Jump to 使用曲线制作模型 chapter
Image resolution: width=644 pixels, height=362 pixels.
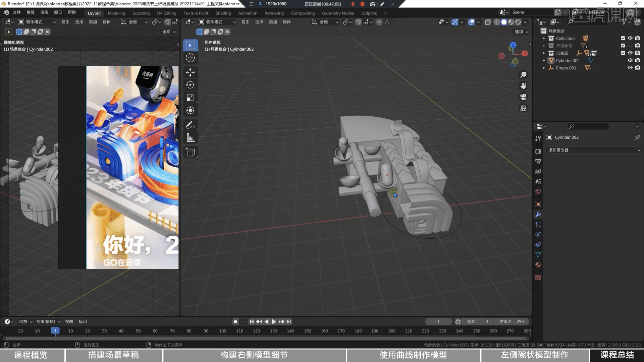click(x=413, y=355)
